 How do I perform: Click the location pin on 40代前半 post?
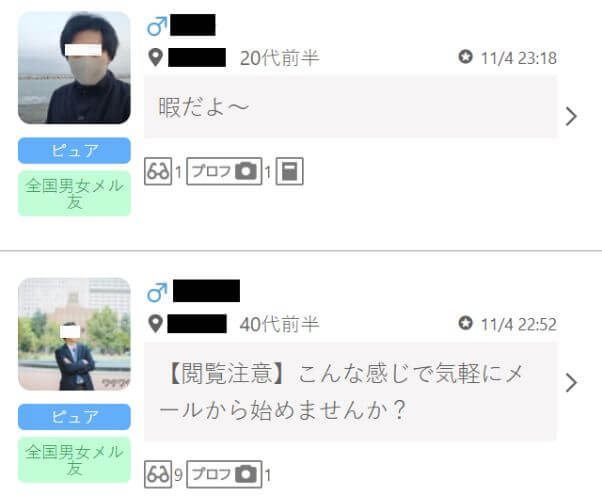[x=155, y=324]
